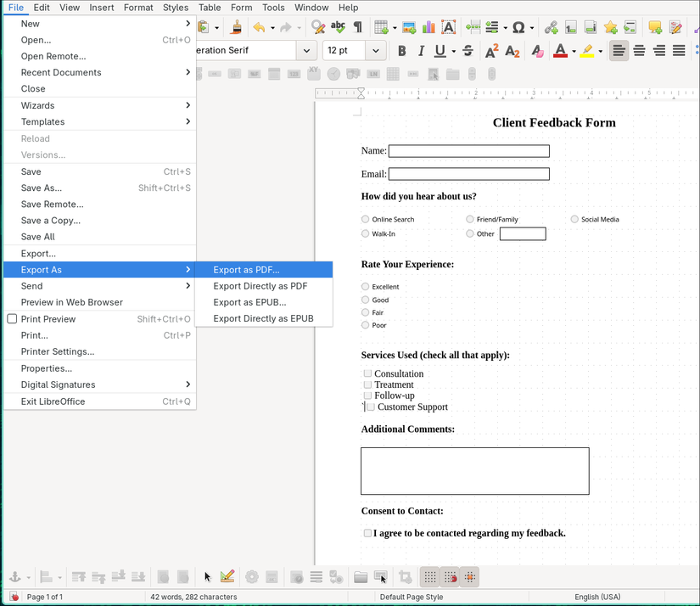
Task: Select the Excellent rating radio button
Action: [367, 286]
